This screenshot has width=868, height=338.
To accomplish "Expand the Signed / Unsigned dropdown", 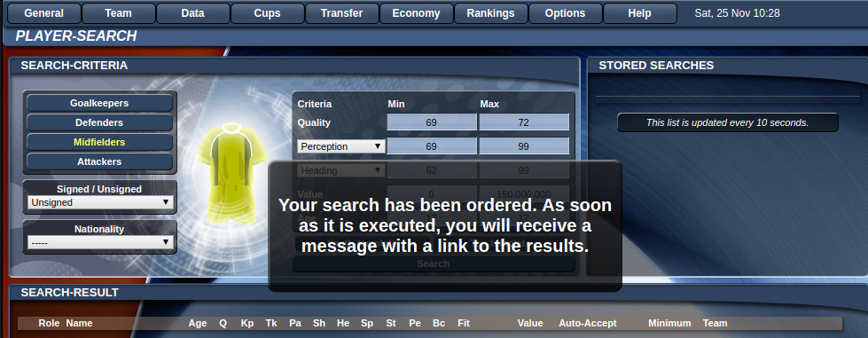I will tap(100, 203).
